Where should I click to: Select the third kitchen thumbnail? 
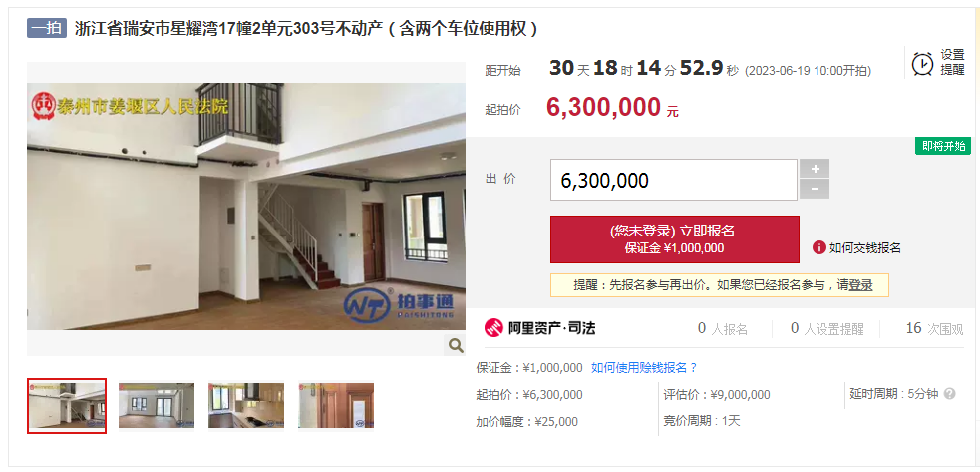click(246, 406)
